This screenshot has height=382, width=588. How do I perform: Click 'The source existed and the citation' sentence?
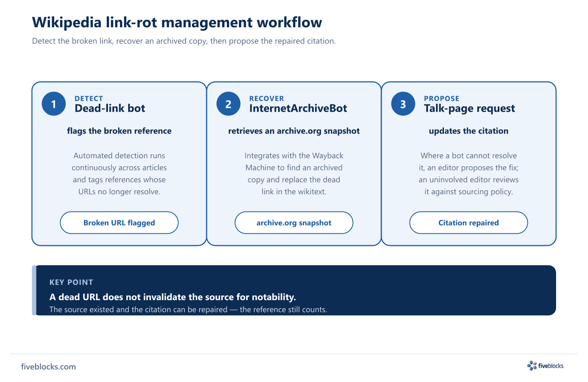click(188, 310)
